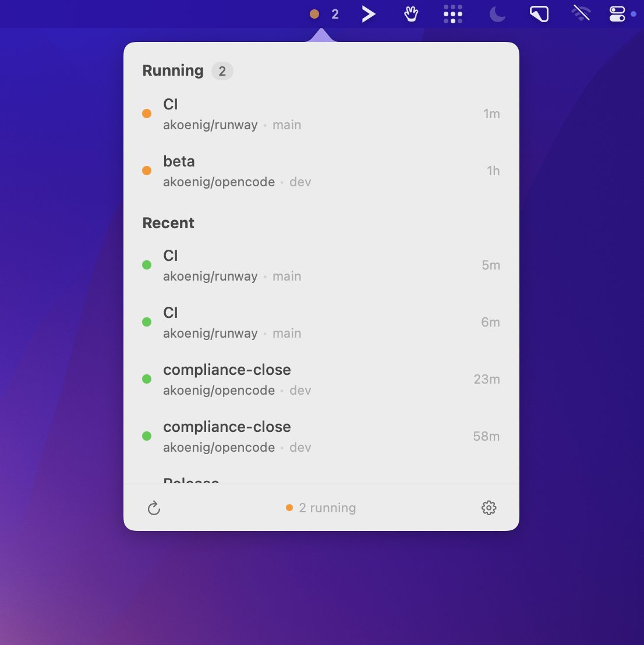This screenshot has height=645, width=644.
Task: Open compliance-close run from 58m ago
Action: tap(321, 437)
